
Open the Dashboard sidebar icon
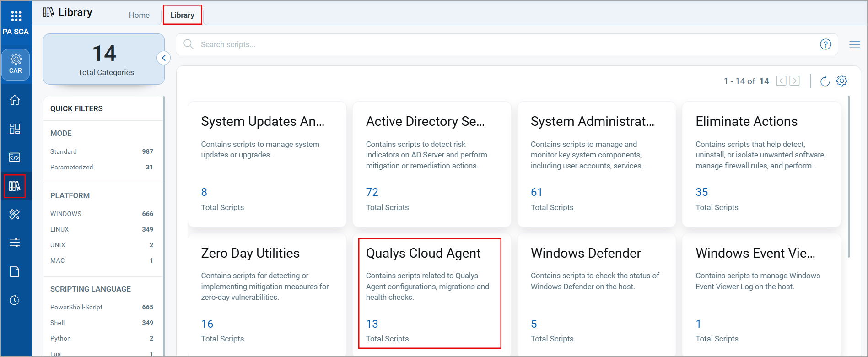15,129
